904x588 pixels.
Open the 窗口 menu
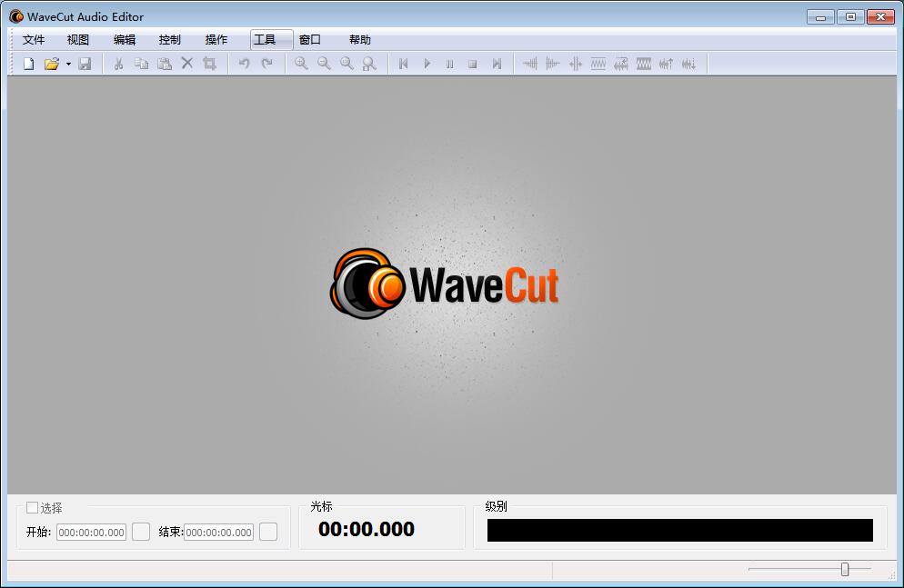tap(309, 40)
